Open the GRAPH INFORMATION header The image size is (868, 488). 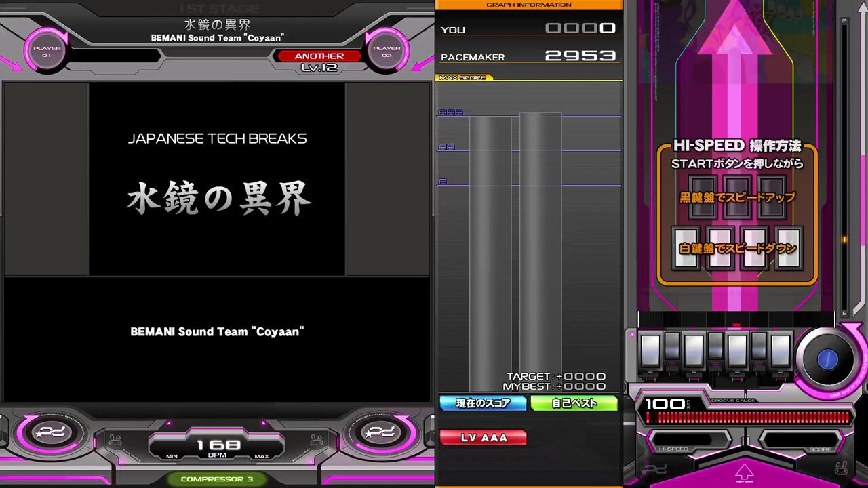coord(528,5)
